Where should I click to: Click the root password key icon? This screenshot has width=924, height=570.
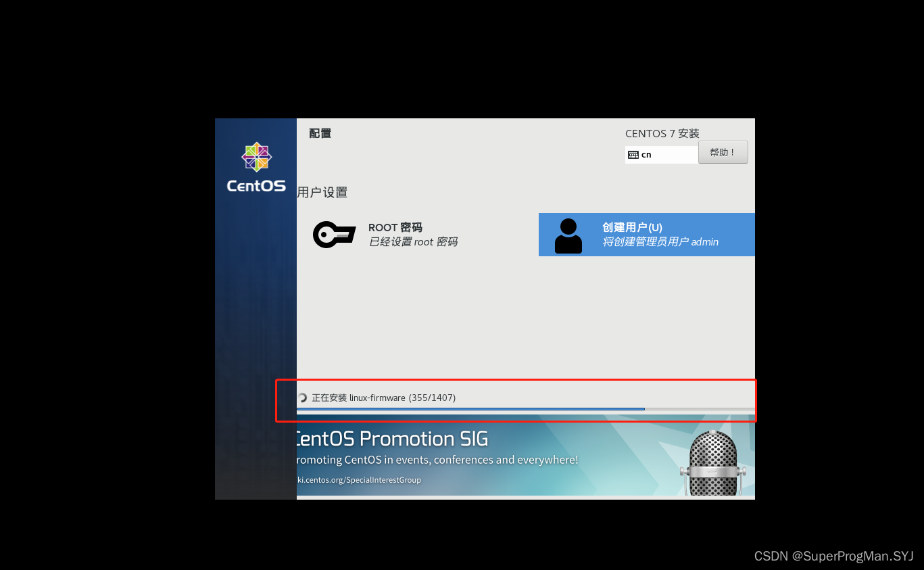(x=334, y=235)
